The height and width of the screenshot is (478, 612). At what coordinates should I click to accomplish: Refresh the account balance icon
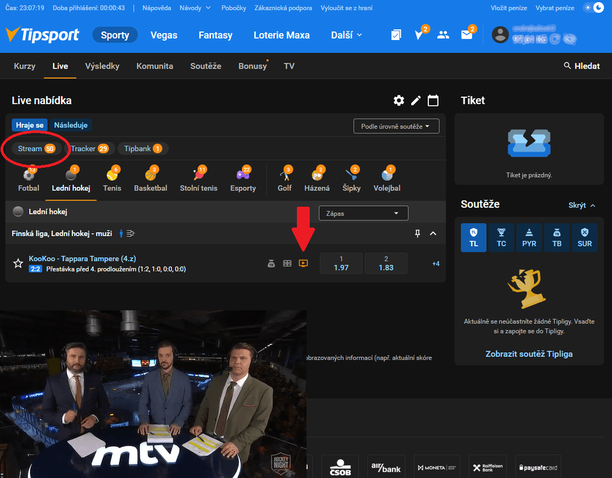555,39
